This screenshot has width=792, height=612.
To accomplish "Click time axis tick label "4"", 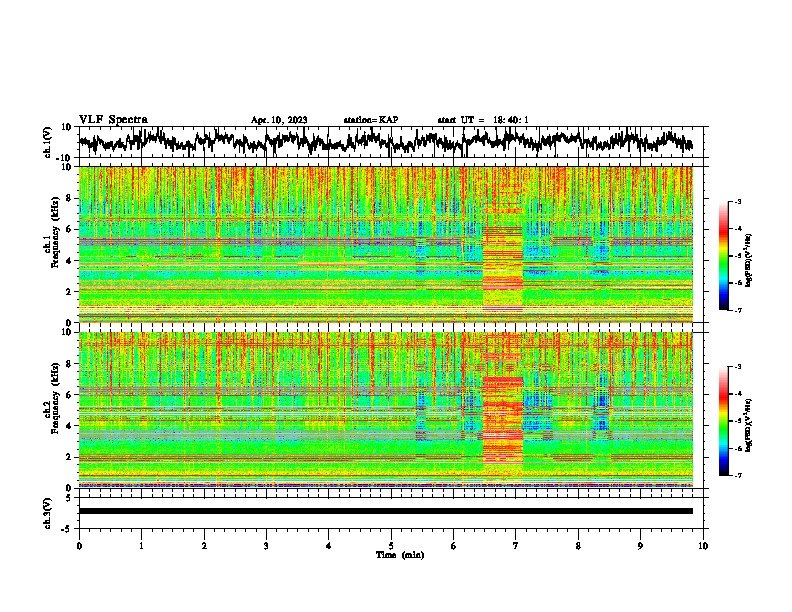I will (329, 546).
